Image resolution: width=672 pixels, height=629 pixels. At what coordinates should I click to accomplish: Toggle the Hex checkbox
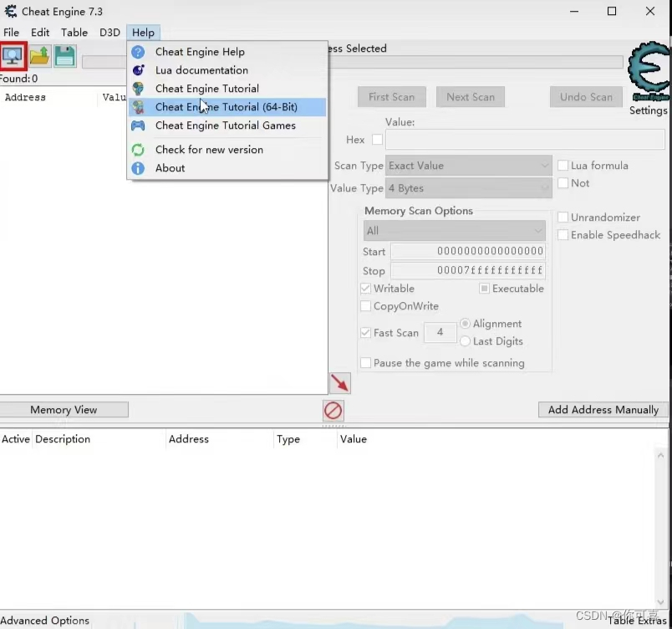coord(377,140)
